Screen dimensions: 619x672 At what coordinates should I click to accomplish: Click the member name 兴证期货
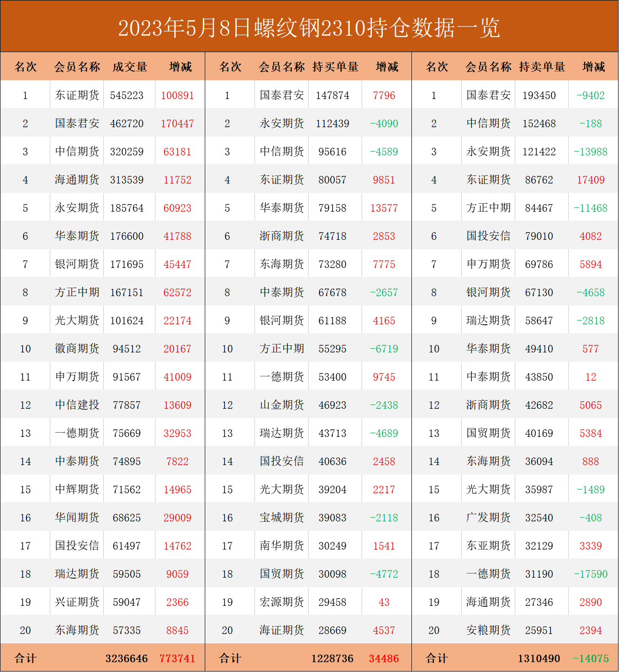(77, 602)
